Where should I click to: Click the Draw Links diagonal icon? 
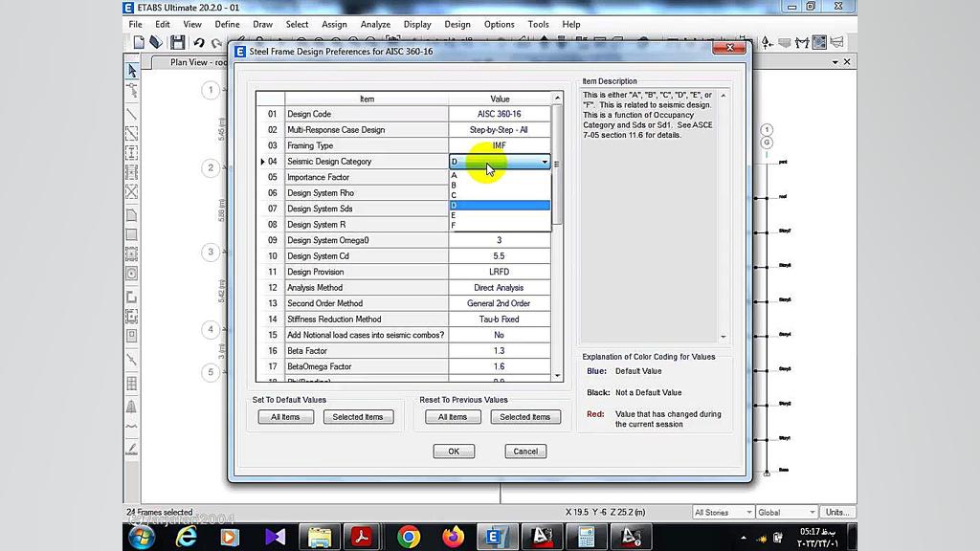pyautogui.click(x=132, y=360)
